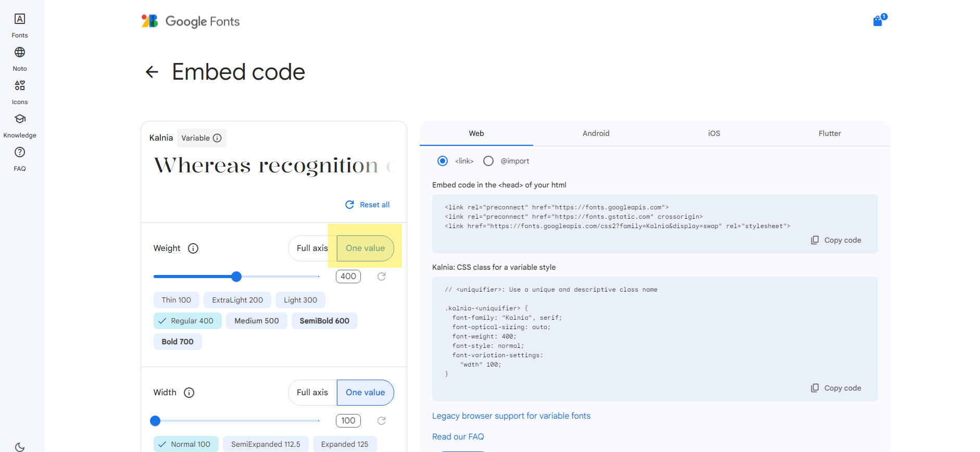Image resolution: width=980 pixels, height=452 pixels.
Task: Open Legacy browser support for variable fonts
Action: 511,416
